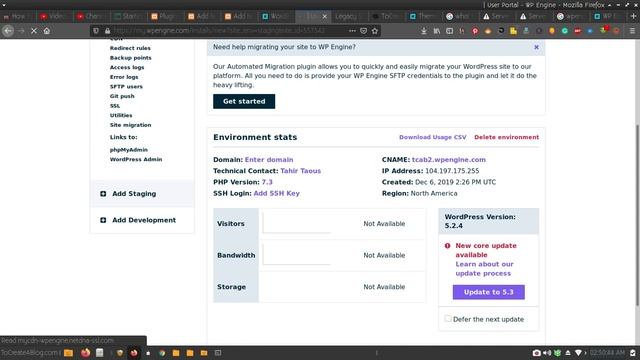Click the plus icon beside Add Development
The image size is (640, 360).
[x=103, y=220]
